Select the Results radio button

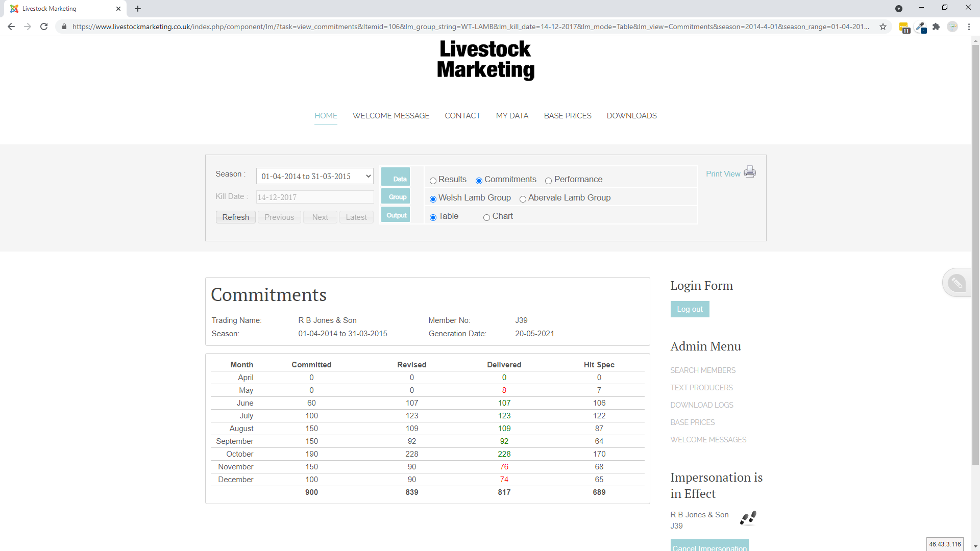(433, 181)
